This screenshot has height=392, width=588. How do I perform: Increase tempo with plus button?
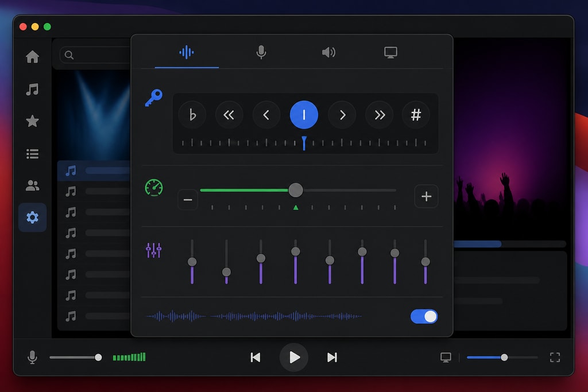(427, 196)
